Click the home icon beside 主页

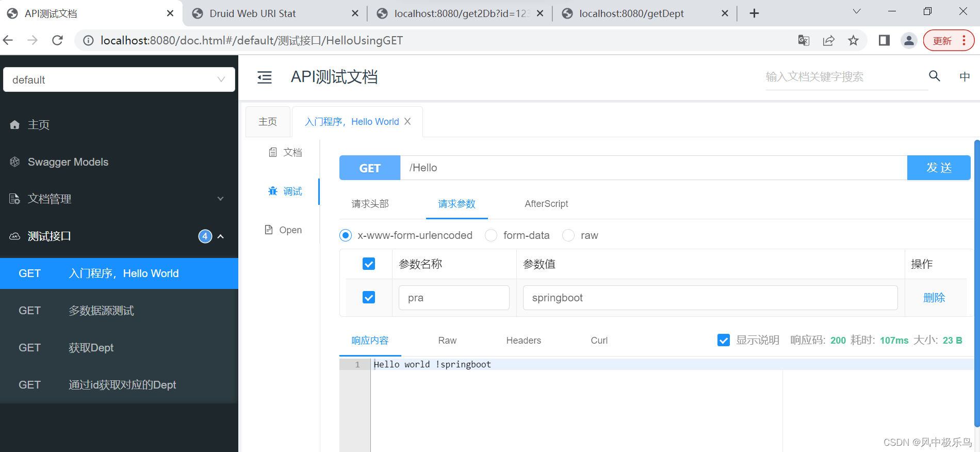click(x=15, y=124)
